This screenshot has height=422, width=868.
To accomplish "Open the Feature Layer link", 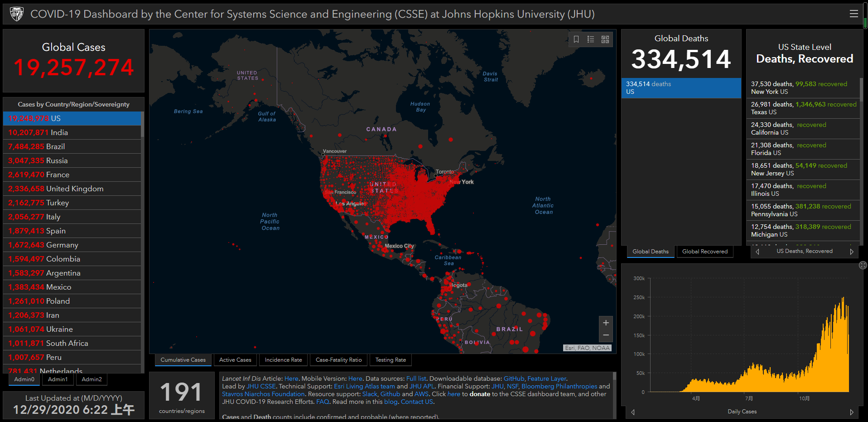I will tap(547, 378).
